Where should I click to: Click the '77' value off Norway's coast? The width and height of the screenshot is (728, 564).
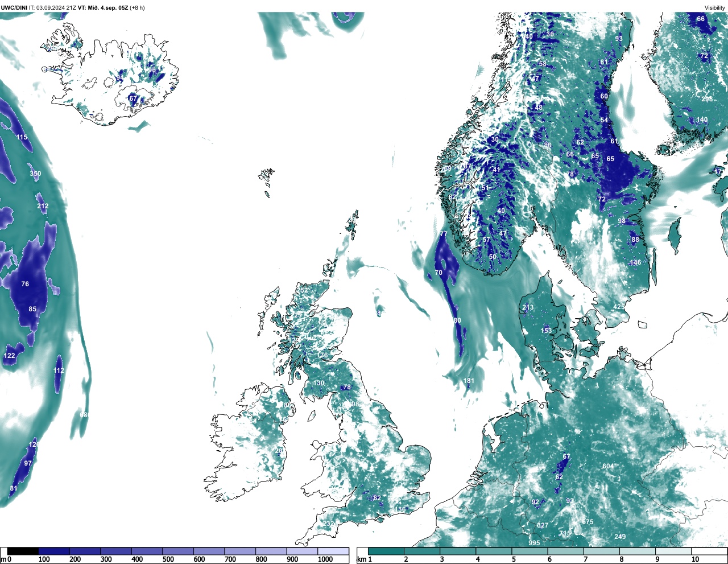[x=443, y=234]
